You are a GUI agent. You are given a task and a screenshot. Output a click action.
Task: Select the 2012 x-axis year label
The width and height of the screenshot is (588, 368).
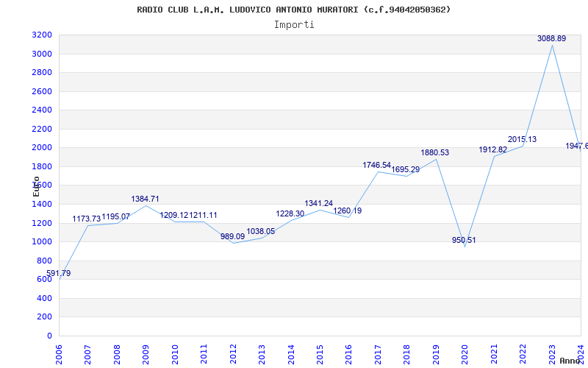233,354
